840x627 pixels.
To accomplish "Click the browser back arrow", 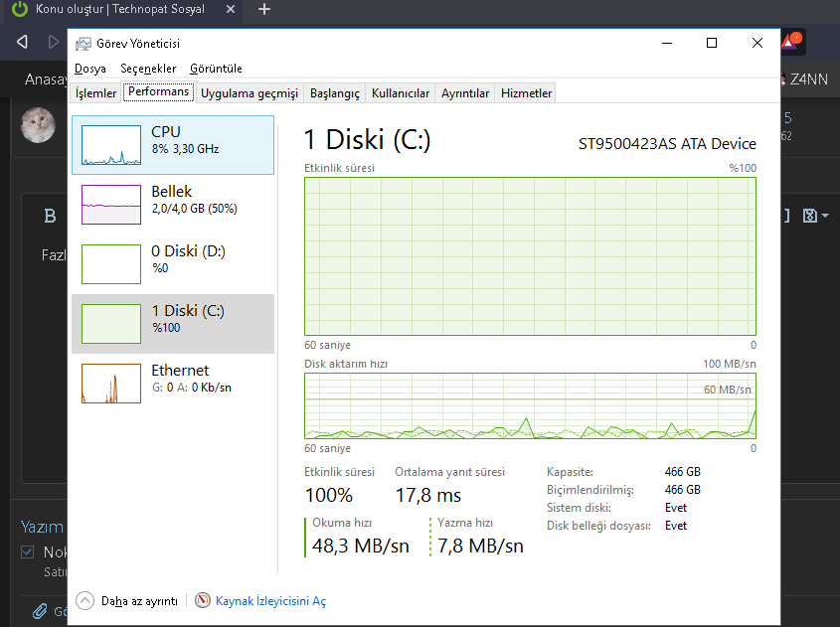I will tap(22, 42).
